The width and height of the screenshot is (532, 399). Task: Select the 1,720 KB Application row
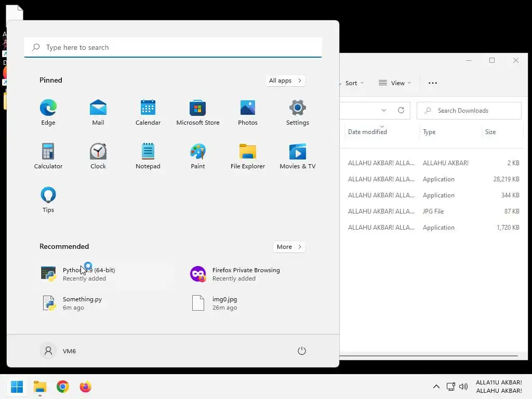[x=433, y=228]
